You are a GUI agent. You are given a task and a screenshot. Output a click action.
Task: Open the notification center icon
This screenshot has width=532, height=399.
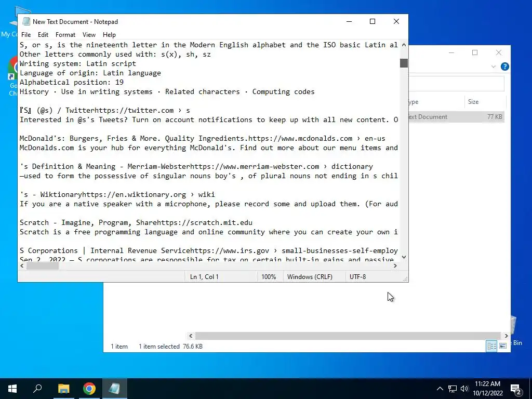pos(516,389)
